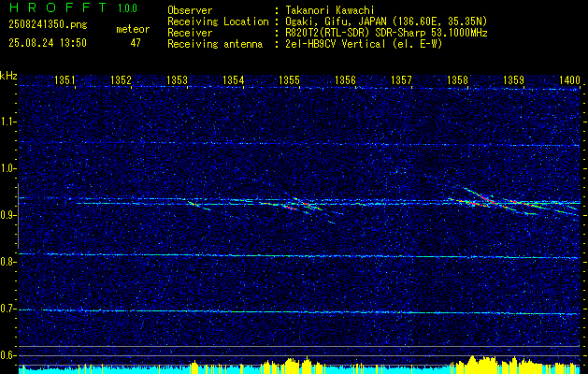Click the 1359 time marker

pos(513,80)
